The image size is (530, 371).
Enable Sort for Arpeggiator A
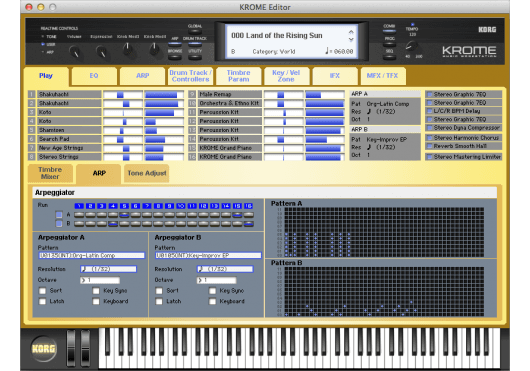(x=43, y=291)
